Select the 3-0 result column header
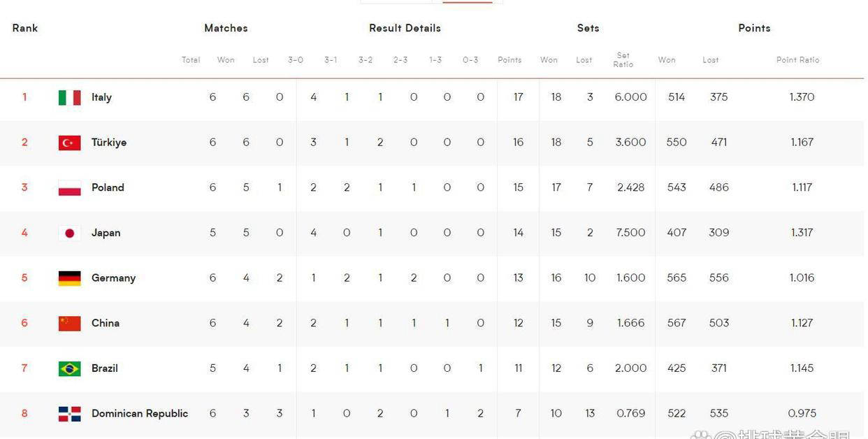Viewport: 868px width, 439px height. 296,60
